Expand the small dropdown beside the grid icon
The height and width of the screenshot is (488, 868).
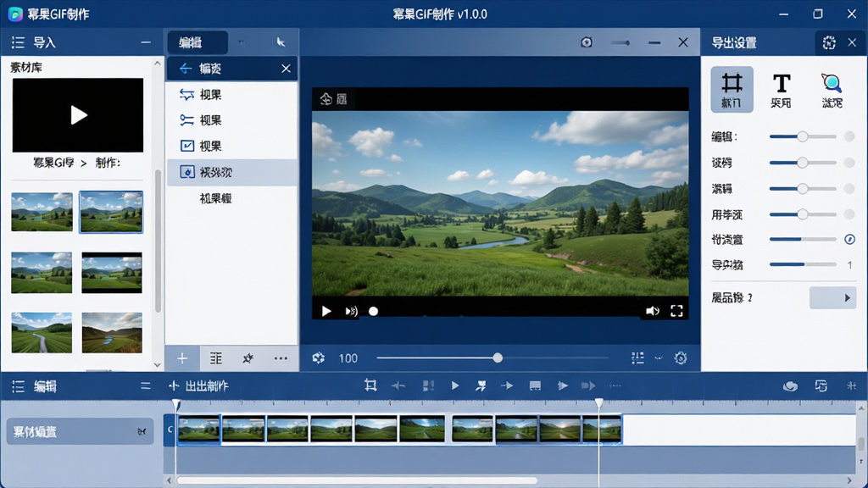coord(658,358)
